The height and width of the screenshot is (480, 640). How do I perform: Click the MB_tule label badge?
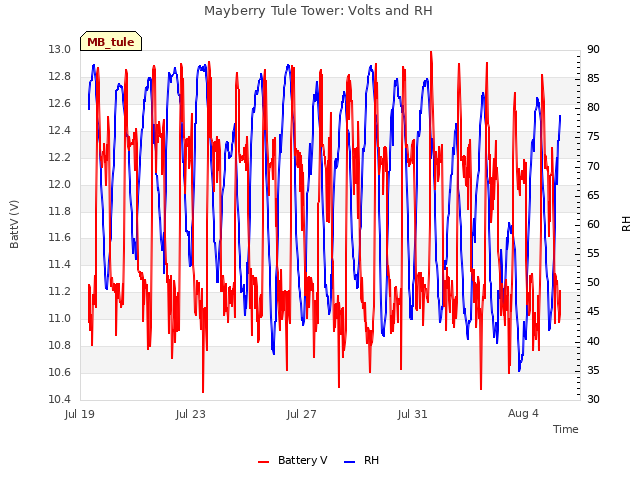point(111,41)
